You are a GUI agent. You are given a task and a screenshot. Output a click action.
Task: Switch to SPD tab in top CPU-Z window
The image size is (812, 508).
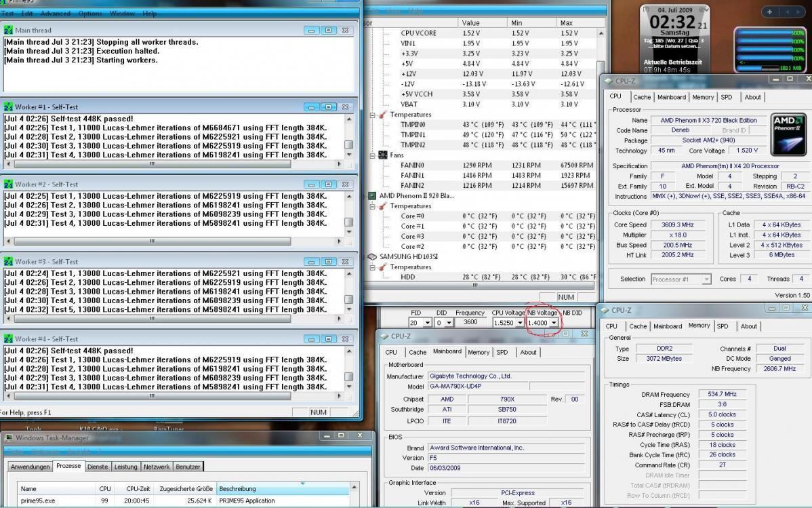pos(727,97)
